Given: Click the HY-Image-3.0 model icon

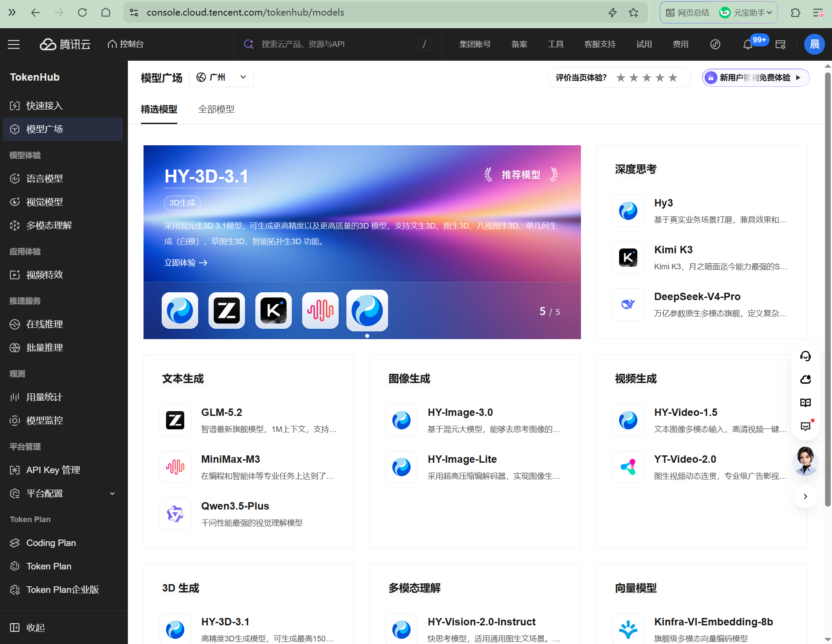Looking at the screenshot, I should click(401, 420).
